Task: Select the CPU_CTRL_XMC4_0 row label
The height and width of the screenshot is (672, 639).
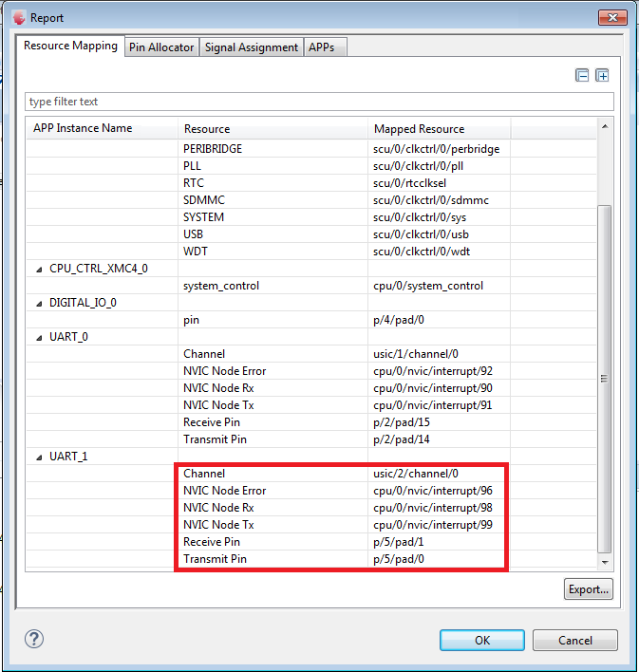Action: [x=99, y=269]
